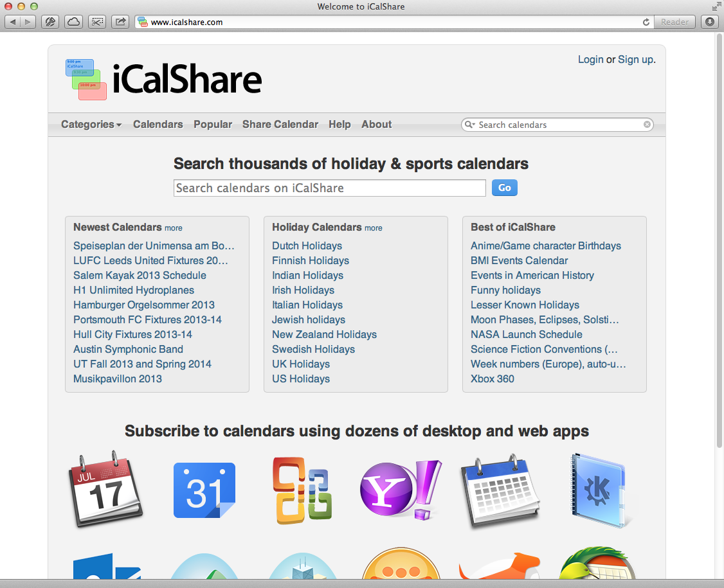Click the orange speech-bubble dots app icon
This screenshot has height=588, width=724.
[x=401, y=564]
